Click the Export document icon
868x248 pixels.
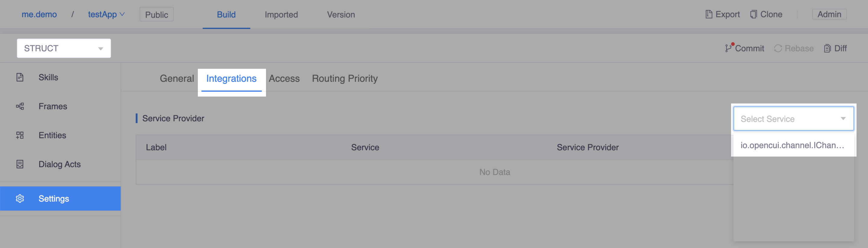(x=709, y=14)
